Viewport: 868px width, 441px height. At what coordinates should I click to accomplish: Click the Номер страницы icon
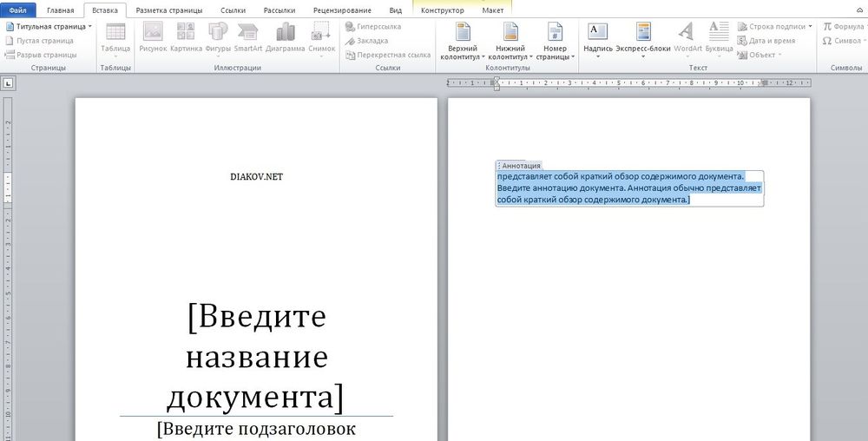click(555, 42)
